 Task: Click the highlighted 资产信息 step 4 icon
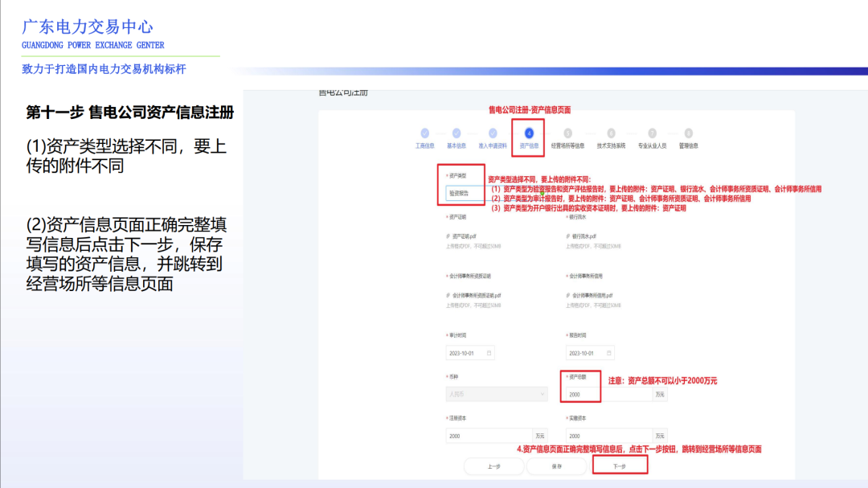tap(529, 132)
